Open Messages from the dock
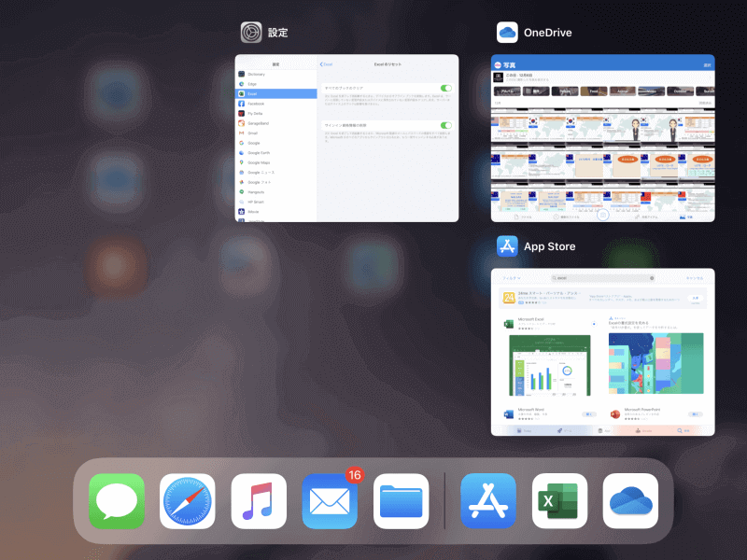 [x=117, y=501]
